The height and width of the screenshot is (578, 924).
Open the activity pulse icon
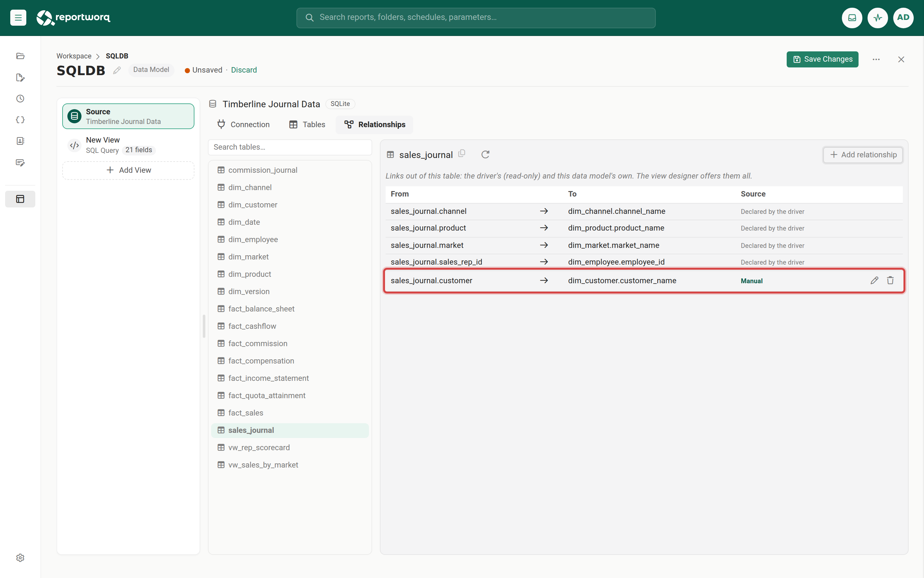coord(877,18)
